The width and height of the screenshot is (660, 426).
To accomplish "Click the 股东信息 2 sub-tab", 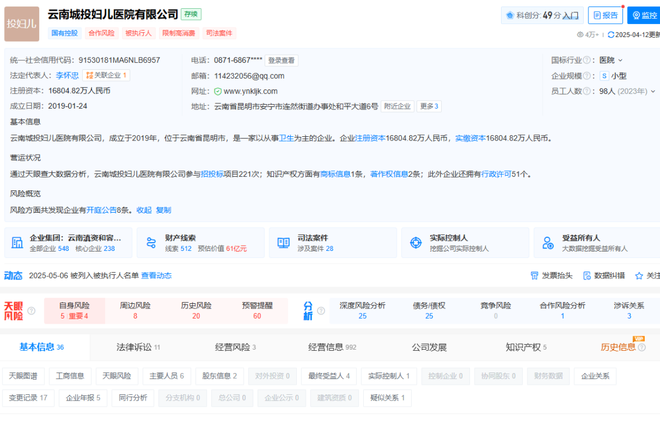I will 219,376.
